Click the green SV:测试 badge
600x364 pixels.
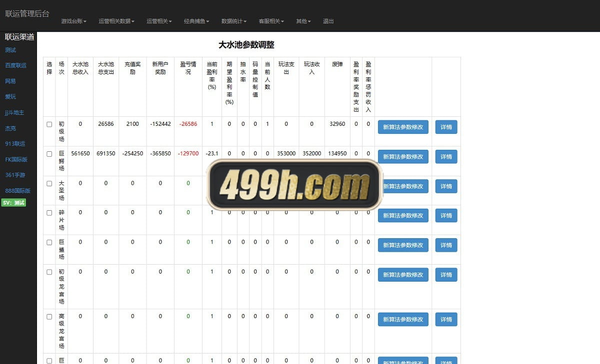[13, 203]
